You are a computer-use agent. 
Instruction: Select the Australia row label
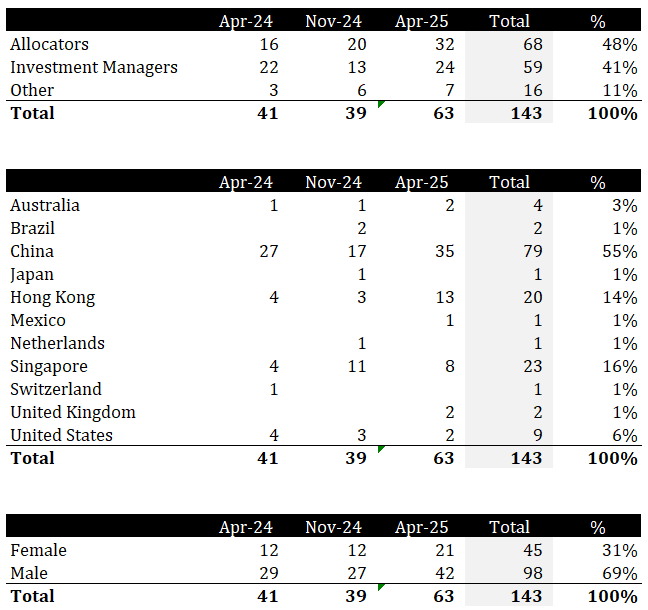coord(45,205)
